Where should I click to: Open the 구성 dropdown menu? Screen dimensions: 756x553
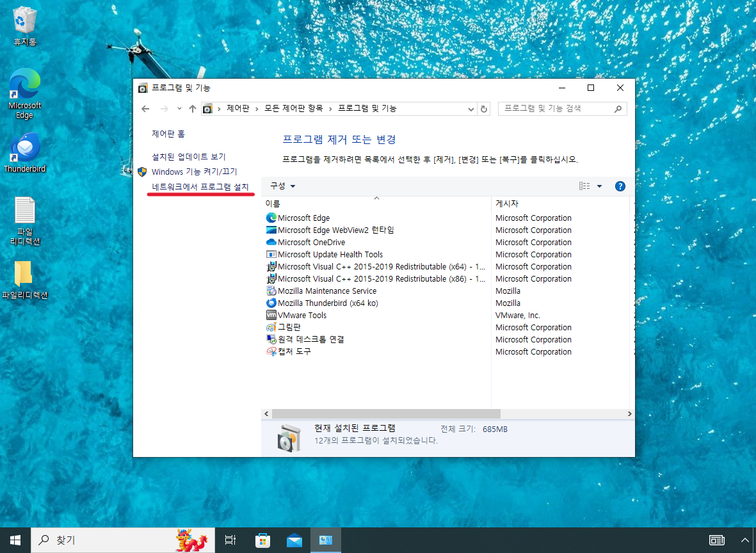coord(282,186)
